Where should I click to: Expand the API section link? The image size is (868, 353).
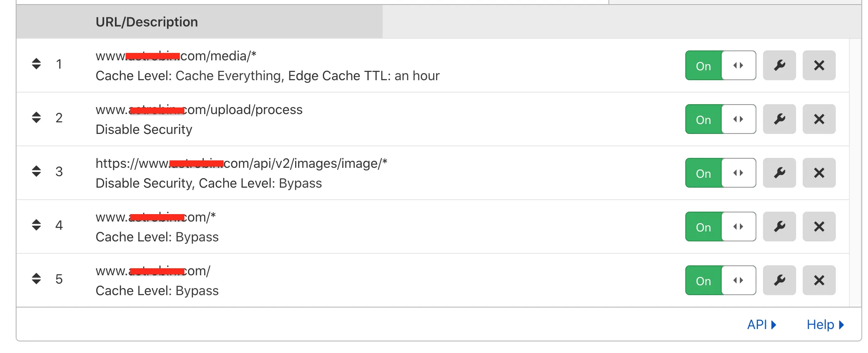761,325
